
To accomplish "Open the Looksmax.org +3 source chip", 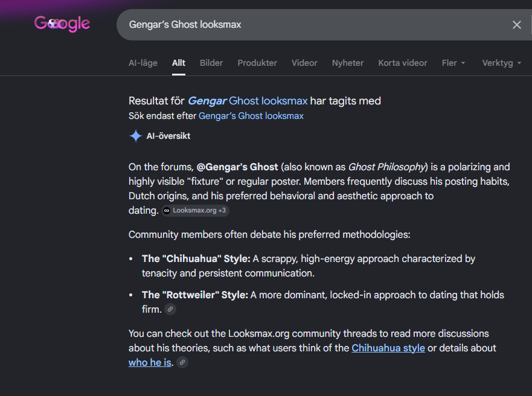I will (x=195, y=211).
